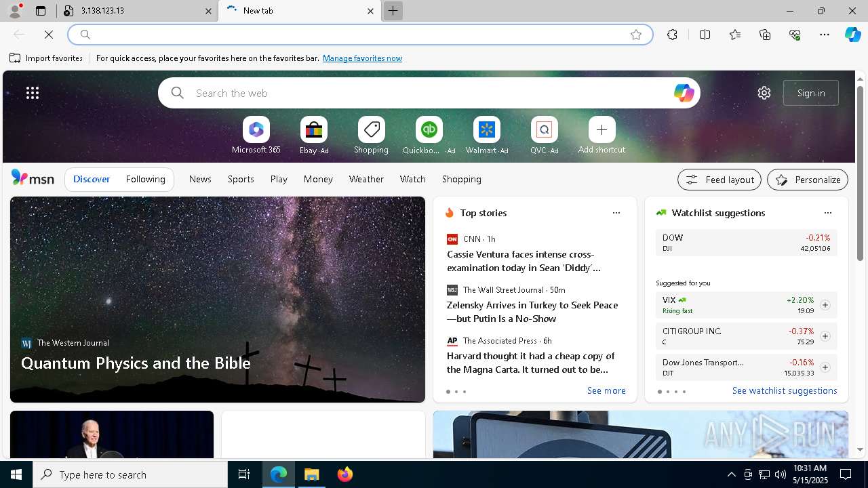Click the Search the web field

(x=429, y=93)
